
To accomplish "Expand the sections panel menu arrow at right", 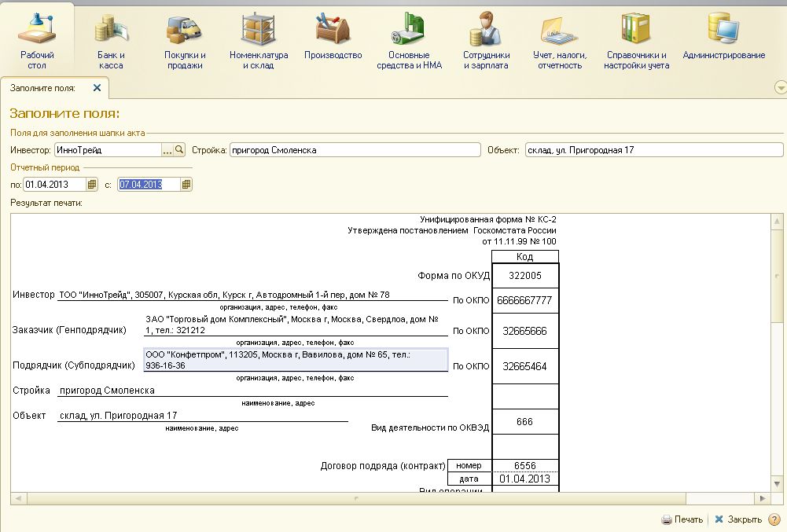I will click(x=781, y=87).
